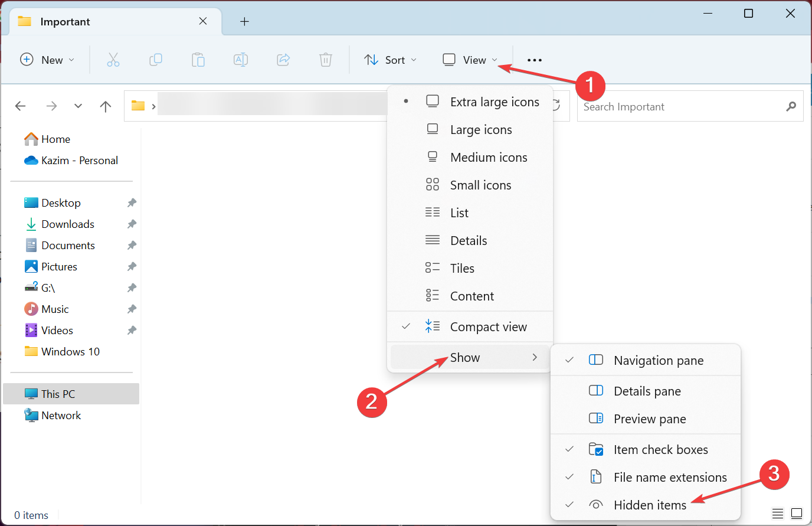Open the Windows 10 folder
The width and height of the screenshot is (812, 526).
(x=61, y=352)
